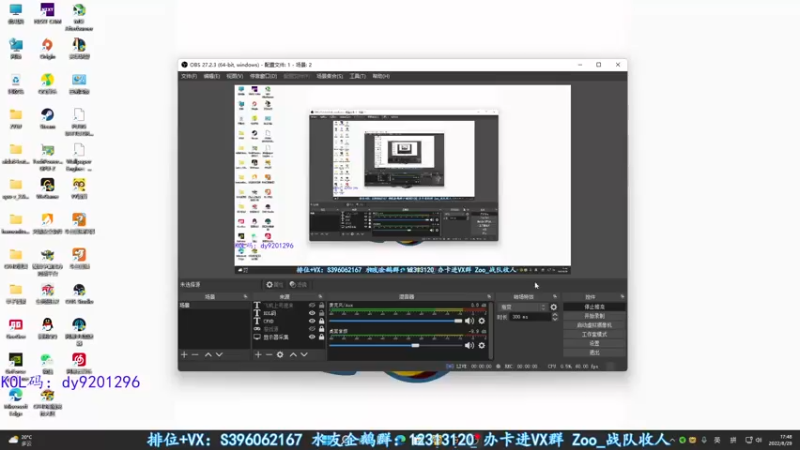Toggle lock on the topmost text source
800x450 pixels.
pos(321,306)
